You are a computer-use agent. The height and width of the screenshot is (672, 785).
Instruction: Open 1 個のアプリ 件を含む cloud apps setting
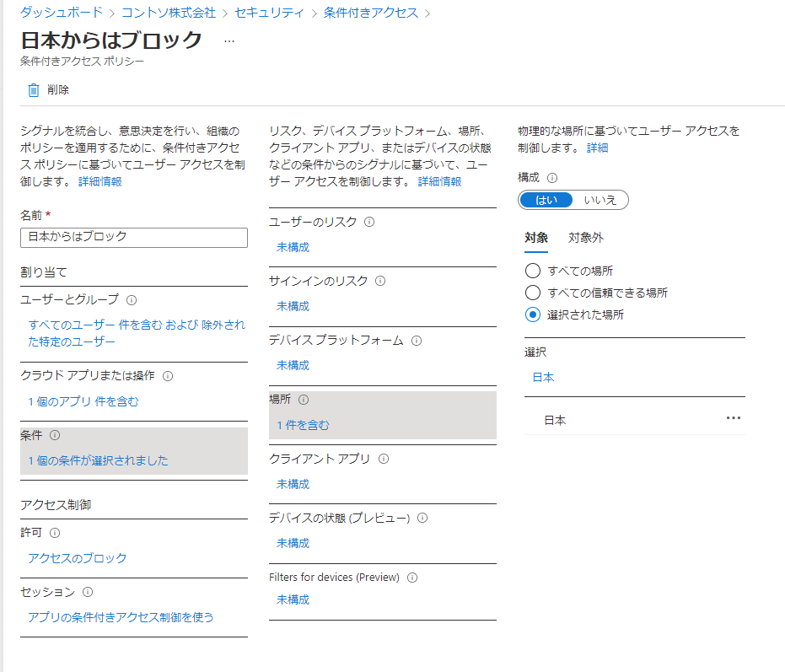83,401
